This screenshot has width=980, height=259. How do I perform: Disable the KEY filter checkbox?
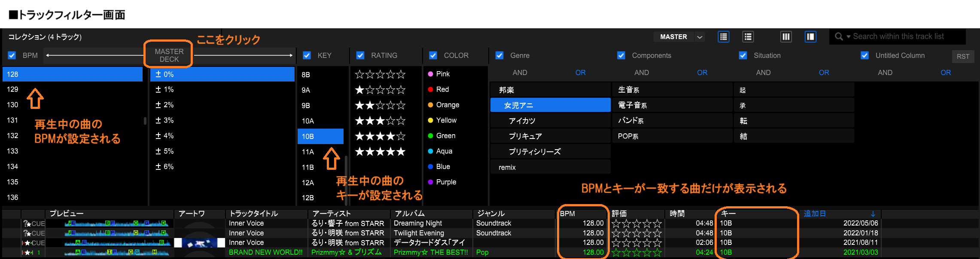307,55
